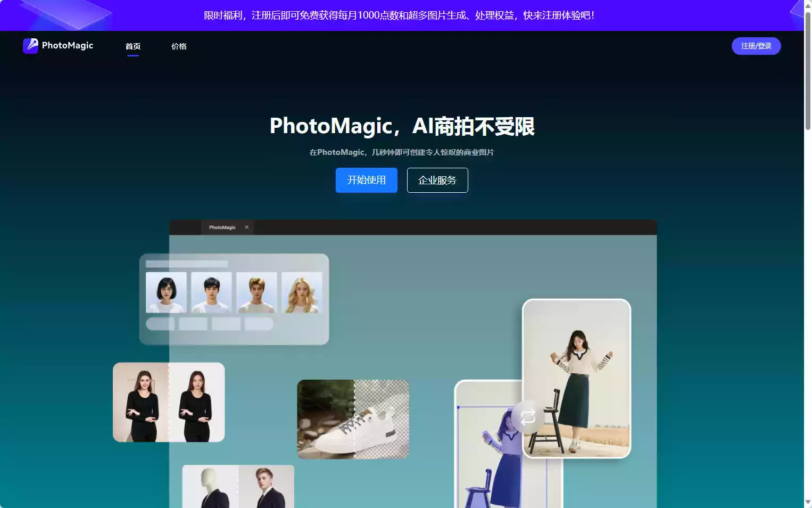
Task: Click the 注册/登录 button
Action: [x=756, y=46]
